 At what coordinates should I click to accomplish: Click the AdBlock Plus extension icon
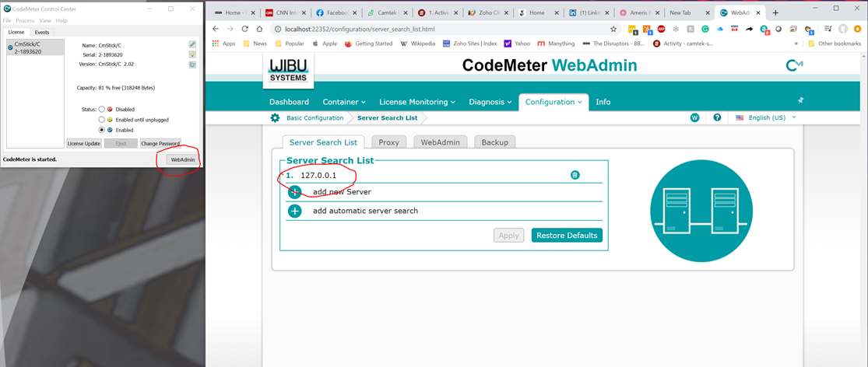pyautogui.click(x=662, y=29)
